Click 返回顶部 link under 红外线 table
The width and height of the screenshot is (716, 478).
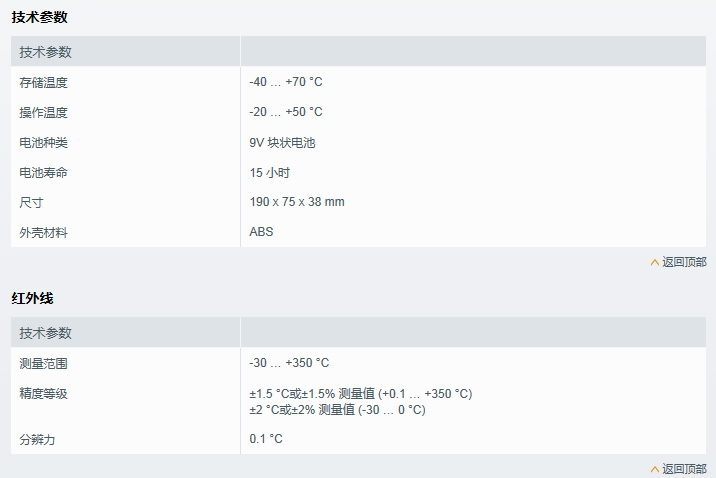coord(684,469)
